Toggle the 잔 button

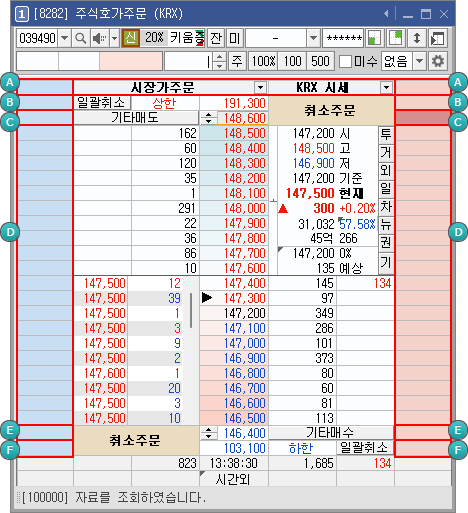pos(216,38)
